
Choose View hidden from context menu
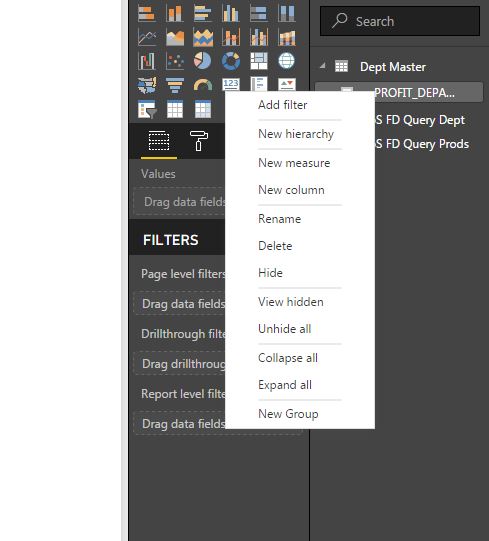[x=291, y=302]
